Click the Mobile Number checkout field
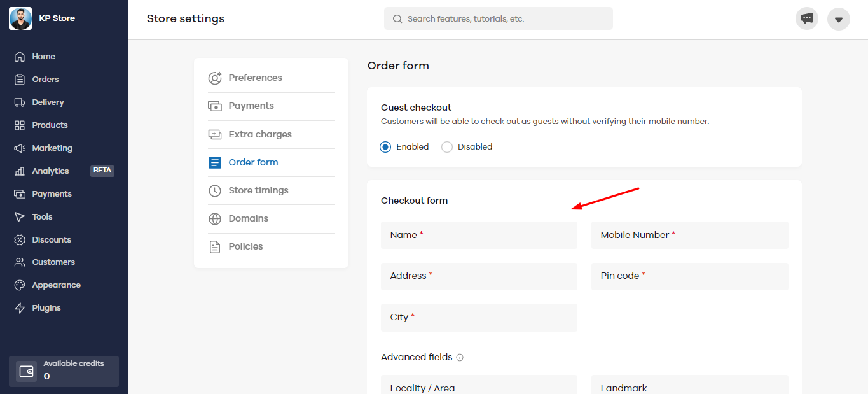The height and width of the screenshot is (394, 868). pos(689,235)
